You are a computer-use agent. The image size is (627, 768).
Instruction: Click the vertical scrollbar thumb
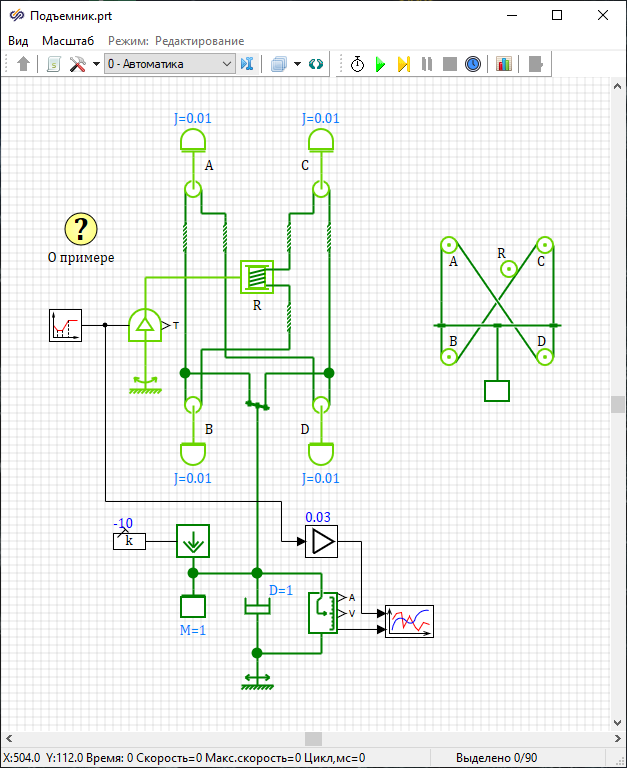pos(618,403)
